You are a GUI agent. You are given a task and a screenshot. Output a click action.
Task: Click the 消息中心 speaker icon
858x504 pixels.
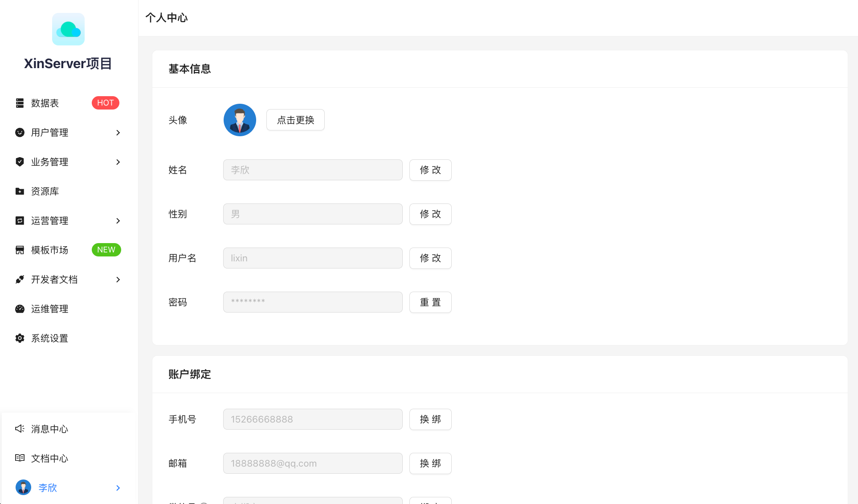[20, 429]
